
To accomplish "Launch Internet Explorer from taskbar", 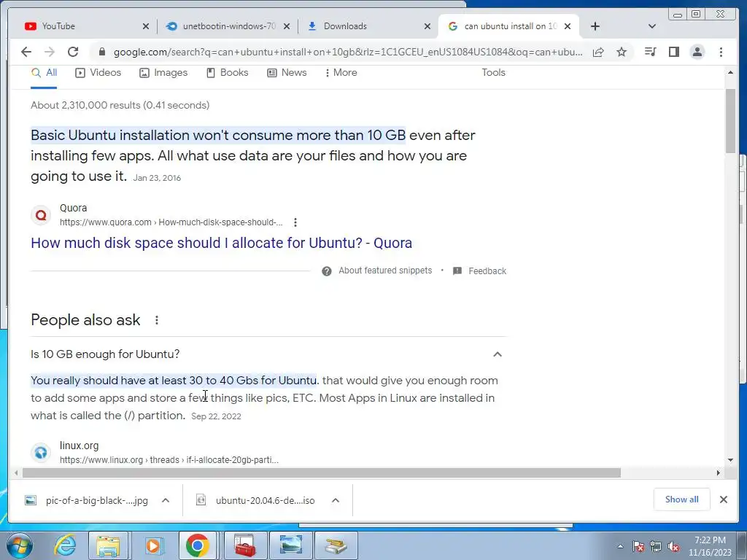I will click(x=65, y=545).
